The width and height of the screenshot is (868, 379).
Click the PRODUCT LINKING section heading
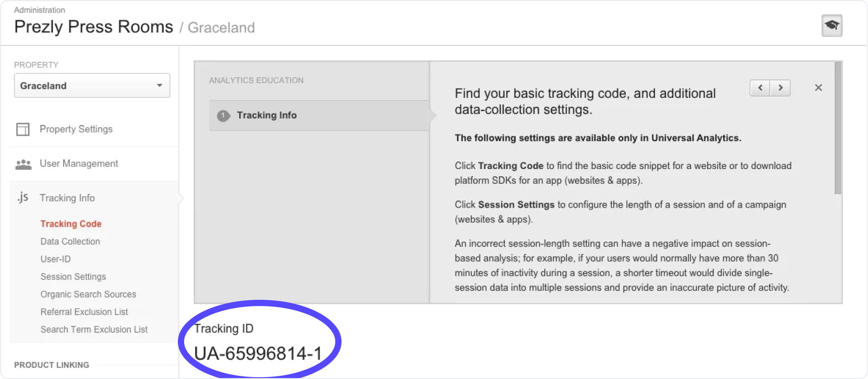click(52, 365)
